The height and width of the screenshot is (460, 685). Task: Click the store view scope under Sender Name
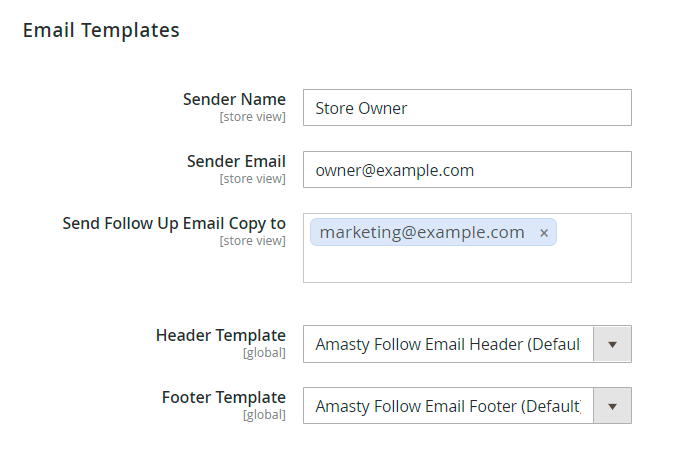(253, 117)
